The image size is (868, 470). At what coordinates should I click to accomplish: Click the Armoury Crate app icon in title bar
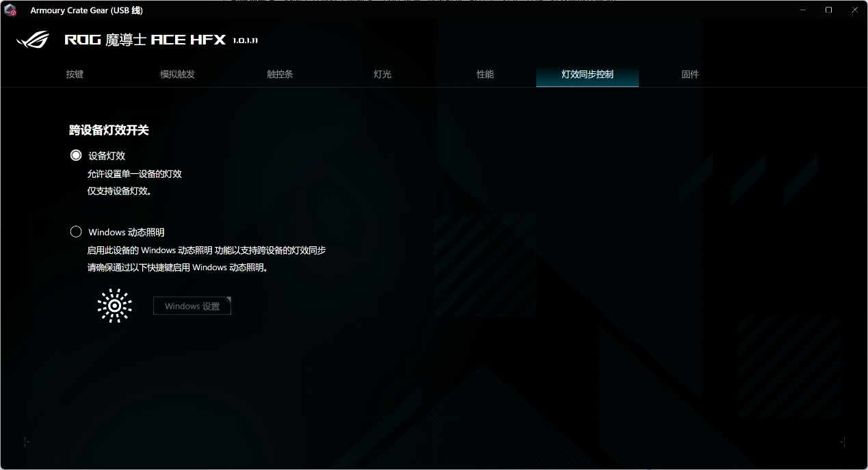(x=10, y=10)
